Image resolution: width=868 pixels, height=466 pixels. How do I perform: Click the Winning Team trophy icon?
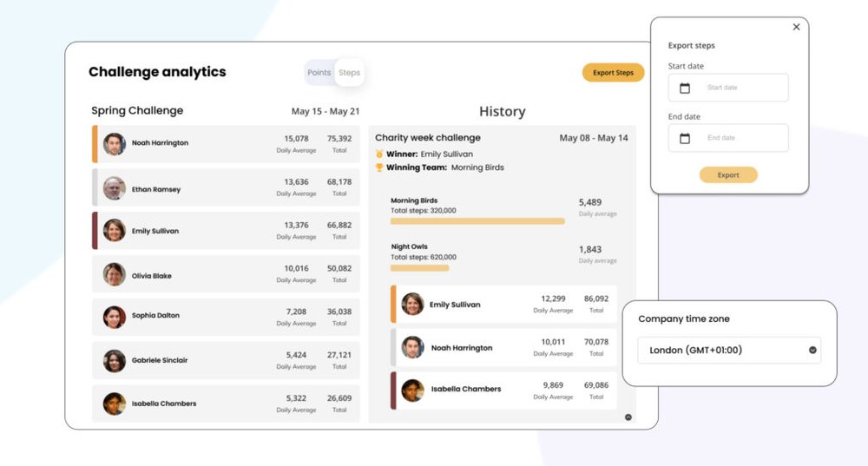point(379,167)
